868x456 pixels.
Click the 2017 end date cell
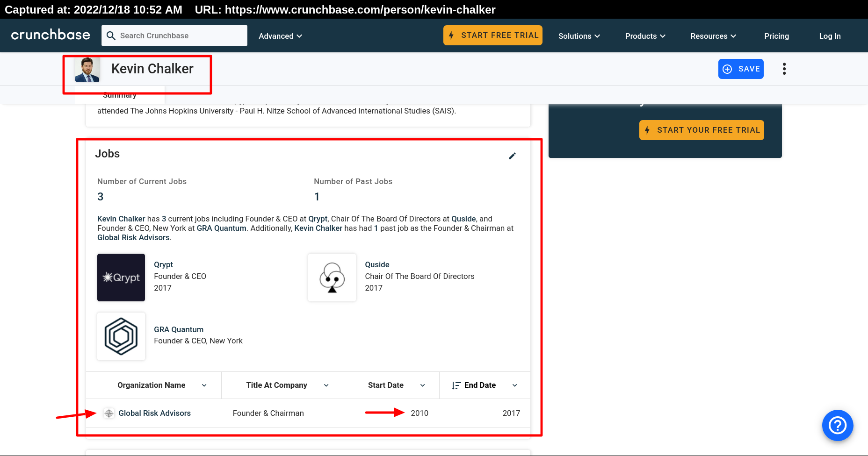(x=511, y=413)
